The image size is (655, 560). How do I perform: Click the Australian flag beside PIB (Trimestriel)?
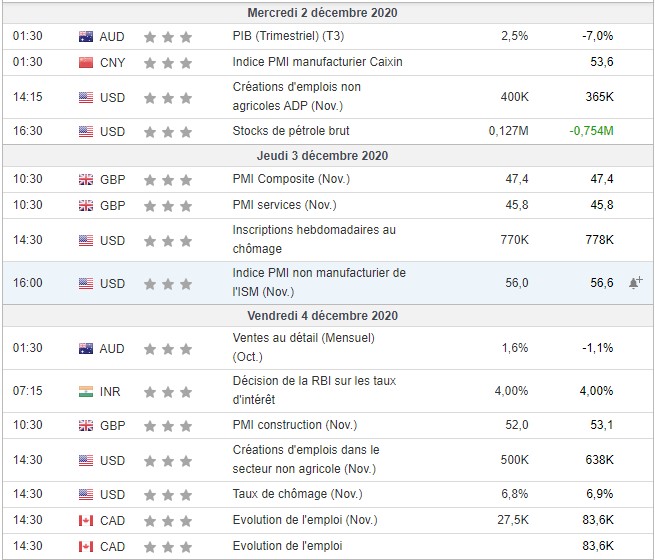point(86,36)
